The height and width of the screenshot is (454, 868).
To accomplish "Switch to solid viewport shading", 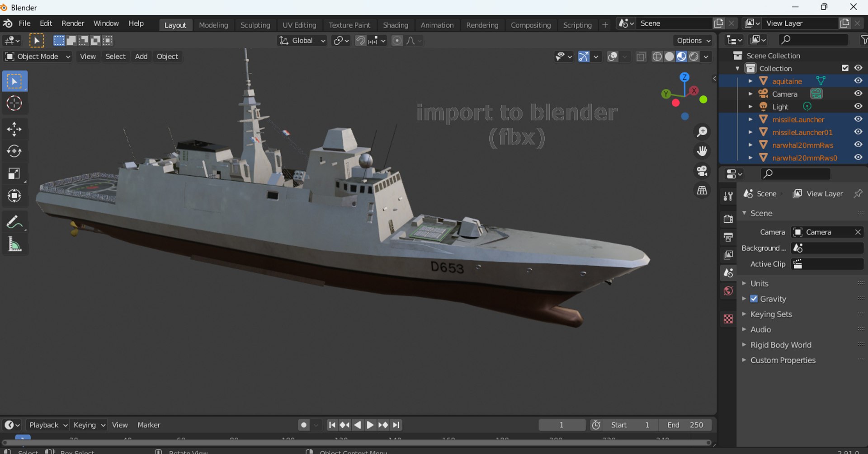I will [670, 56].
